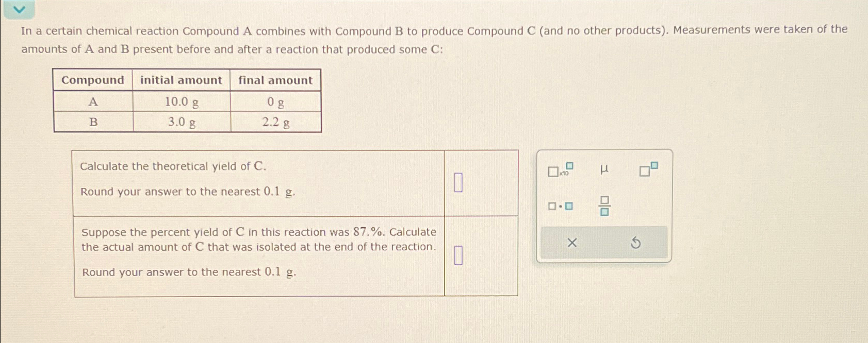Select the fraction template icon

point(604,206)
